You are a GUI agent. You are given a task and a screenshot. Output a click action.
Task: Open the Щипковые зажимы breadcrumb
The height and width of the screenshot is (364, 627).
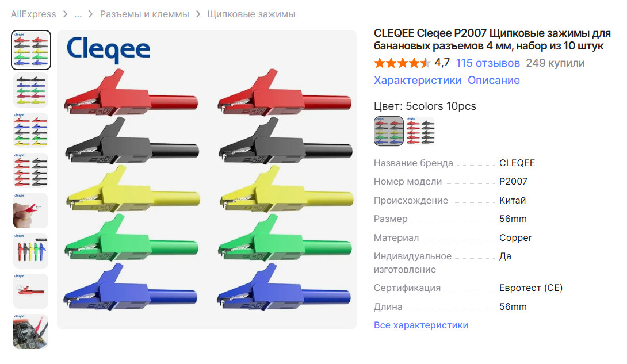click(x=251, y=14)
